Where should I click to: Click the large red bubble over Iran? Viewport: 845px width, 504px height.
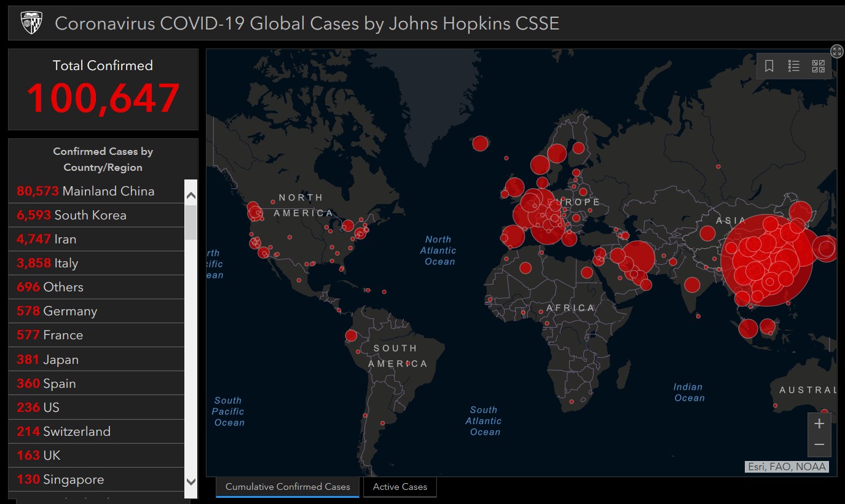[637, 258]
